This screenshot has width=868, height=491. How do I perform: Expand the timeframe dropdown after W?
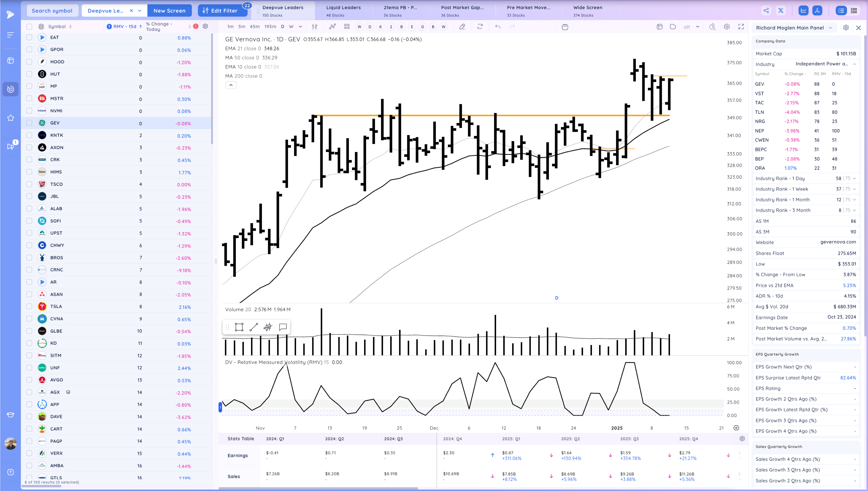point(301,27)
